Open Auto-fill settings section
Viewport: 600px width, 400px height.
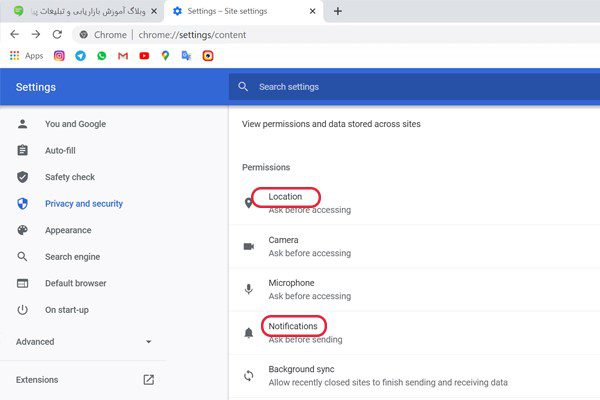60,150
